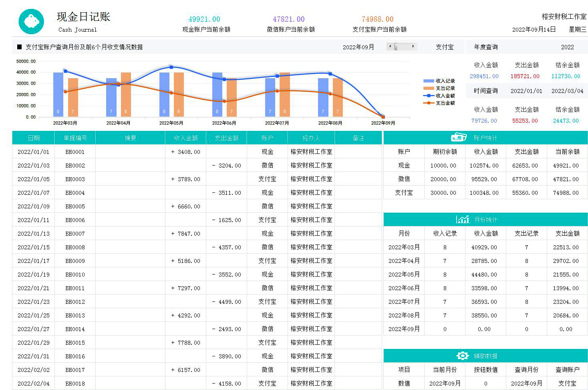Select the year query value 2022
The height and width of the screenshot is (390, 588).
567,47
